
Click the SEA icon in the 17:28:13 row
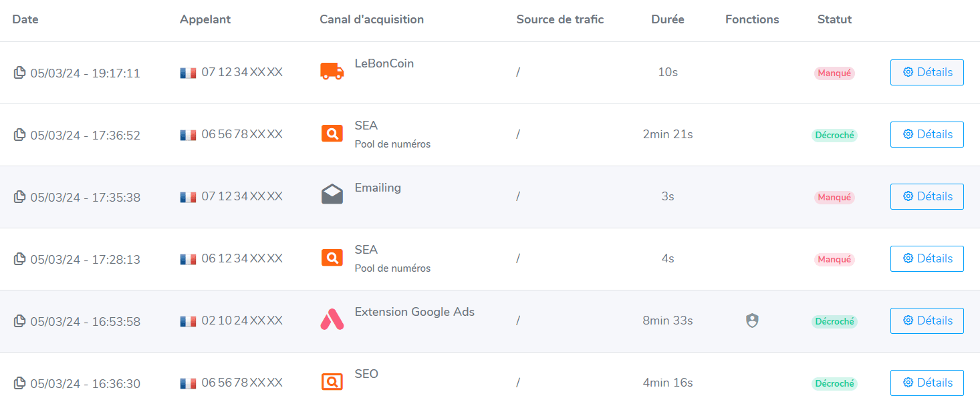click(332, 257)
